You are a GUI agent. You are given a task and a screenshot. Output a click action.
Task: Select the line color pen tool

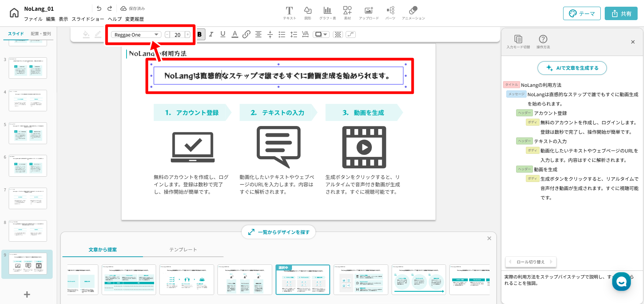pos(98,34)
